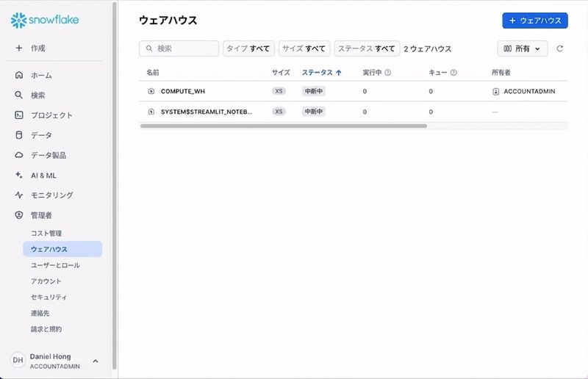
Task: Click the info icon beside キュー header
Action: pyautogui.click(x=453, y=73)
